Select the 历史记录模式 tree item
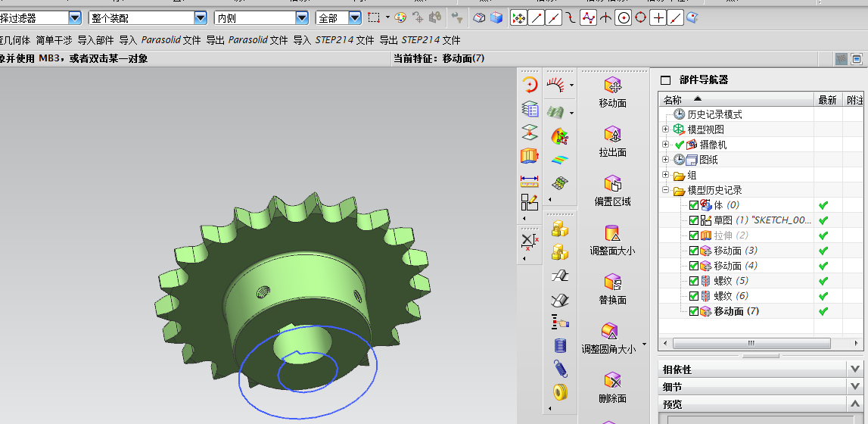Viewport: 868px width, 424px height. click(714, 114)
